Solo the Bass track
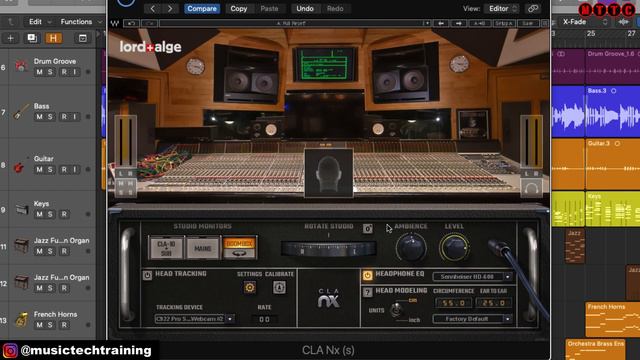Viewport: 640px width, 360px height. (50, 117)
